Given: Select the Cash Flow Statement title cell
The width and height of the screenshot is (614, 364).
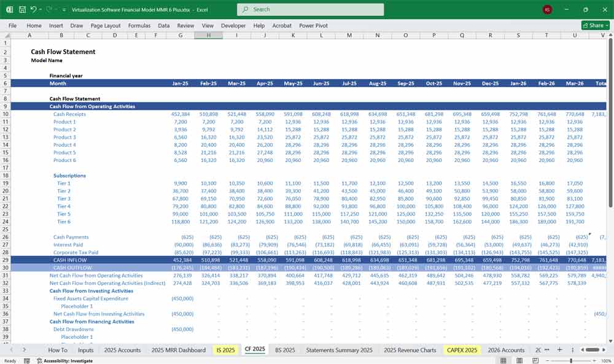Looking at the screenshot, I should tap(63, 52).
